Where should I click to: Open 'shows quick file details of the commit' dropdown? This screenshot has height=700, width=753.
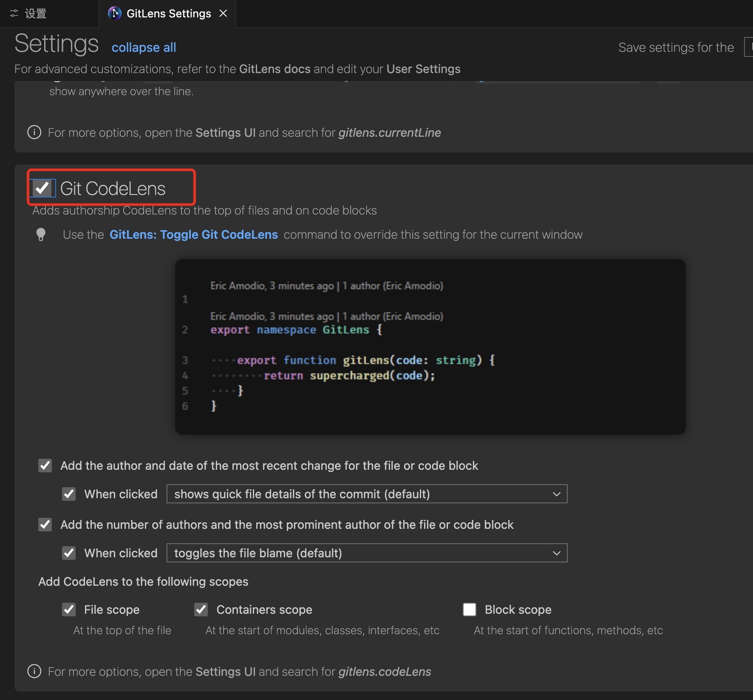(367, 494)
